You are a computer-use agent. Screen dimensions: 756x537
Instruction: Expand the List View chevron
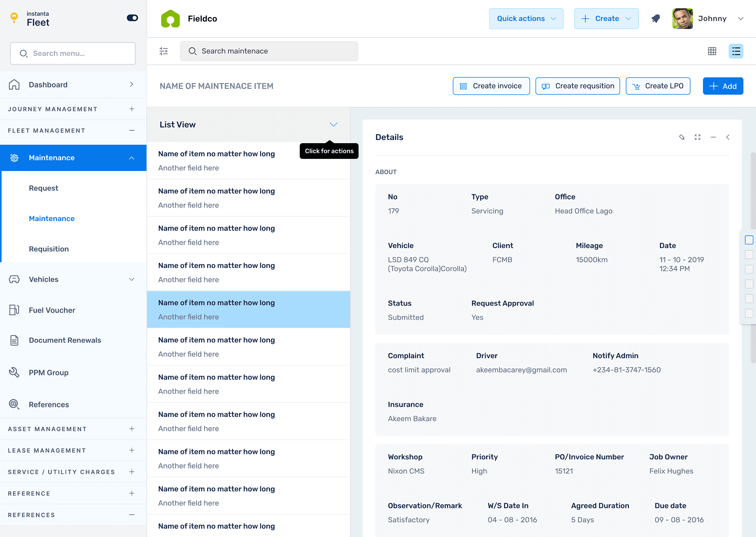click(x=334, y=125)
